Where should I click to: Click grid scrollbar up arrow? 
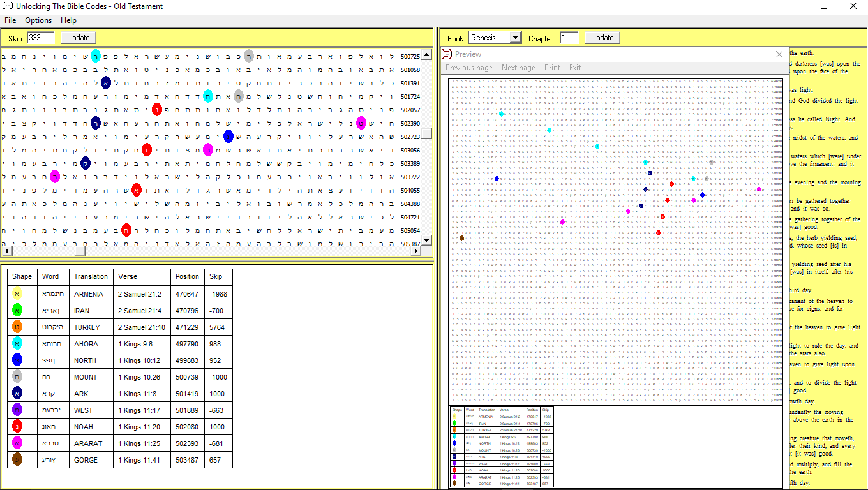point(428,54)
